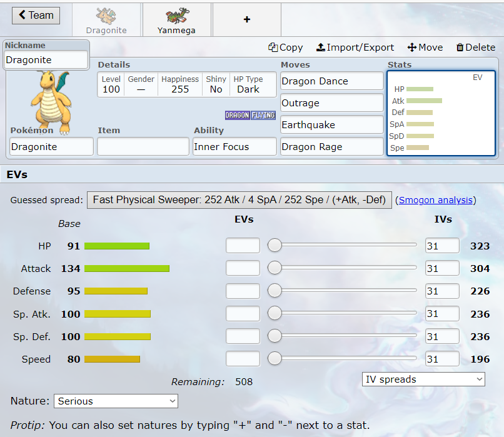The height and width of the screenshot is (437, 504).
Task: Focus the Pokémon name field Dragonite
Action: pos(51,146)
